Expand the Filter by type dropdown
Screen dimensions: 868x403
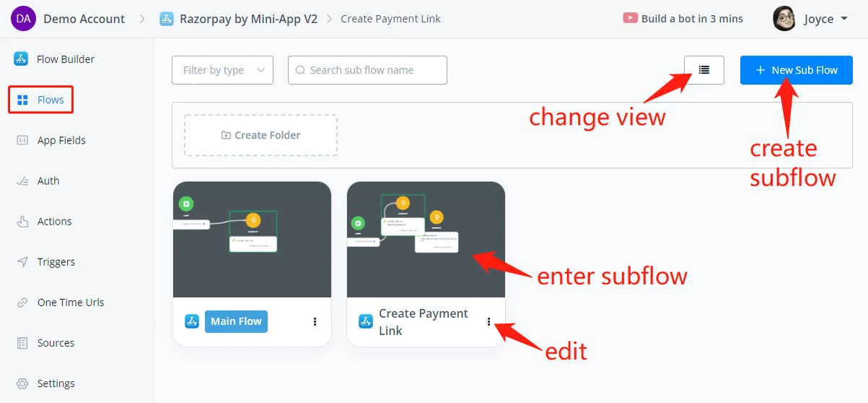(222, 70)
